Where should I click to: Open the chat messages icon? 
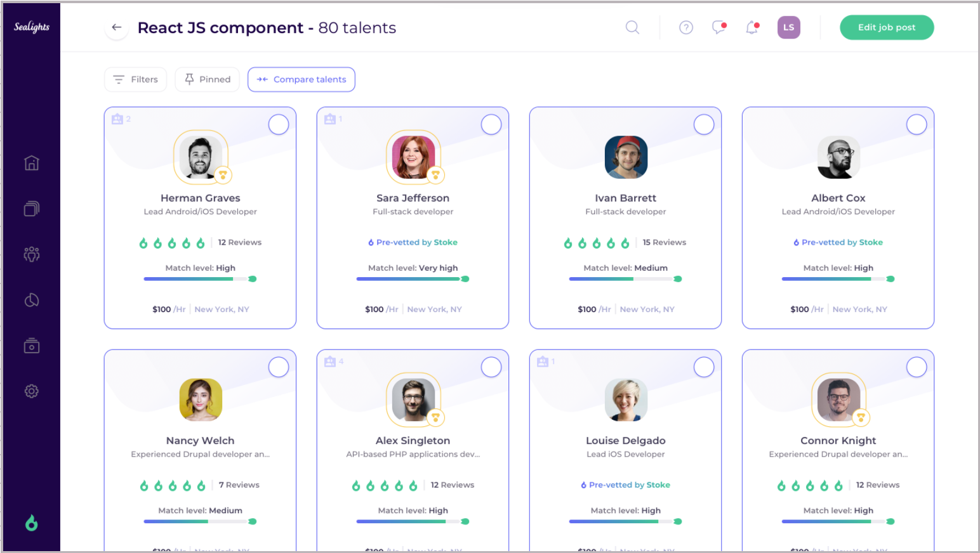pyautogui.click(x=719, y=27)
